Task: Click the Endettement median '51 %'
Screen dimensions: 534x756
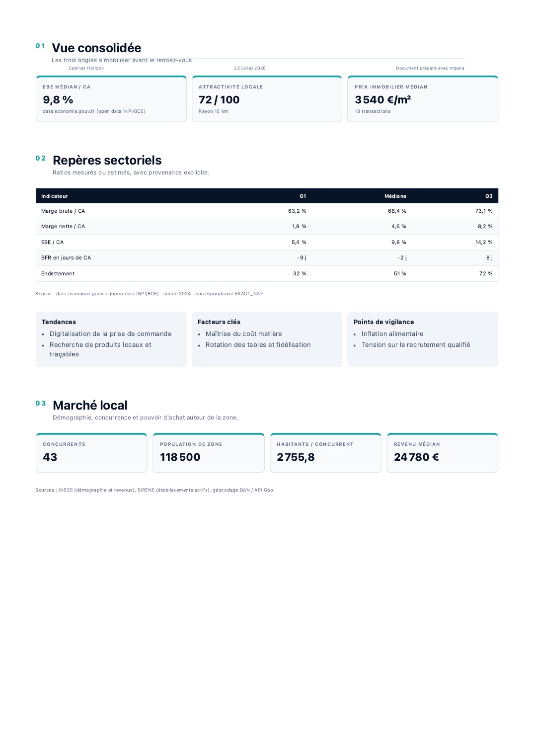Action: 400,274
